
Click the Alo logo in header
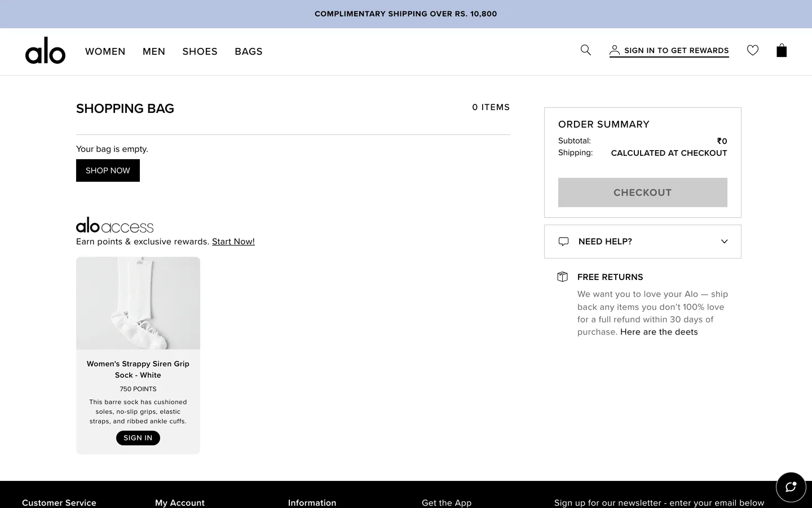pyautogui.click(x=45, y=51)
